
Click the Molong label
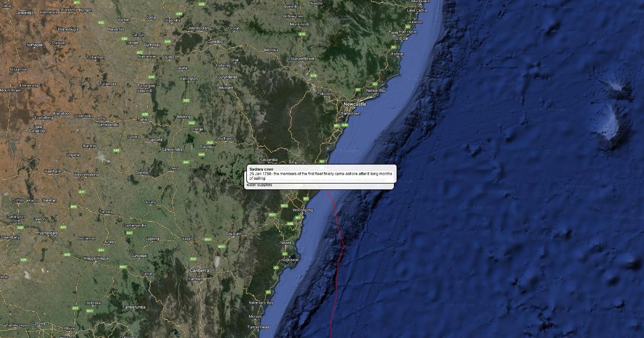(183, 116)
